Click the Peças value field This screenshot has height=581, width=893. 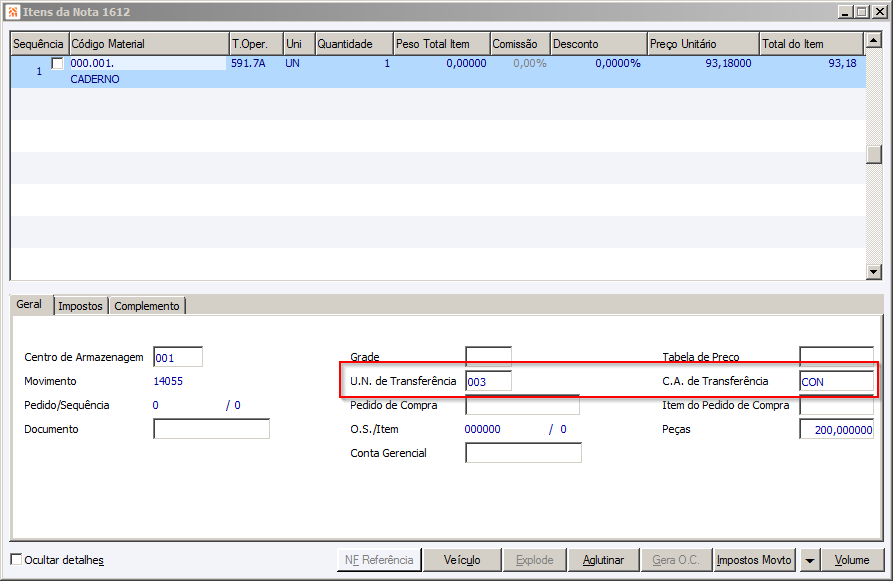(x=836, y=429)
